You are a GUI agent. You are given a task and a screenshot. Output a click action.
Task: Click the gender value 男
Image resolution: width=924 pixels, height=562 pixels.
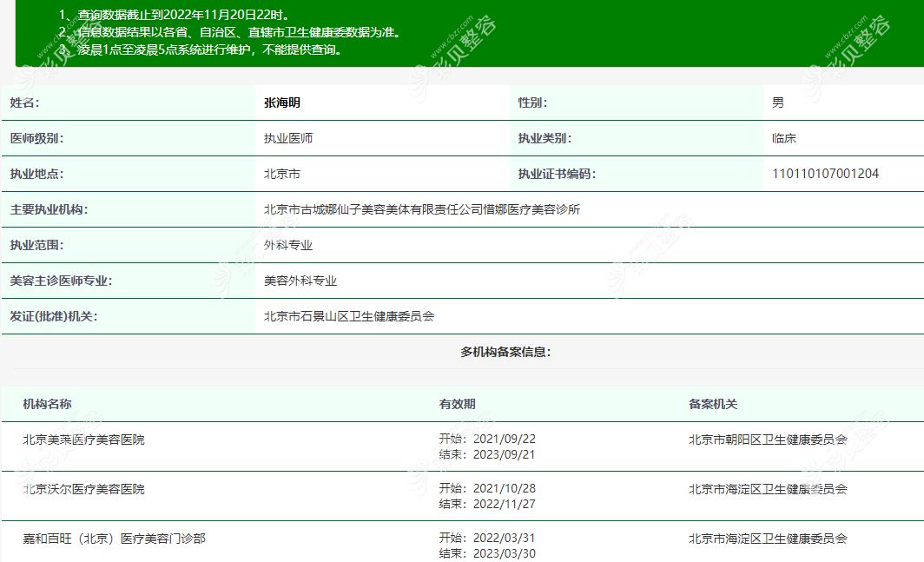click(x=777, y=102)
